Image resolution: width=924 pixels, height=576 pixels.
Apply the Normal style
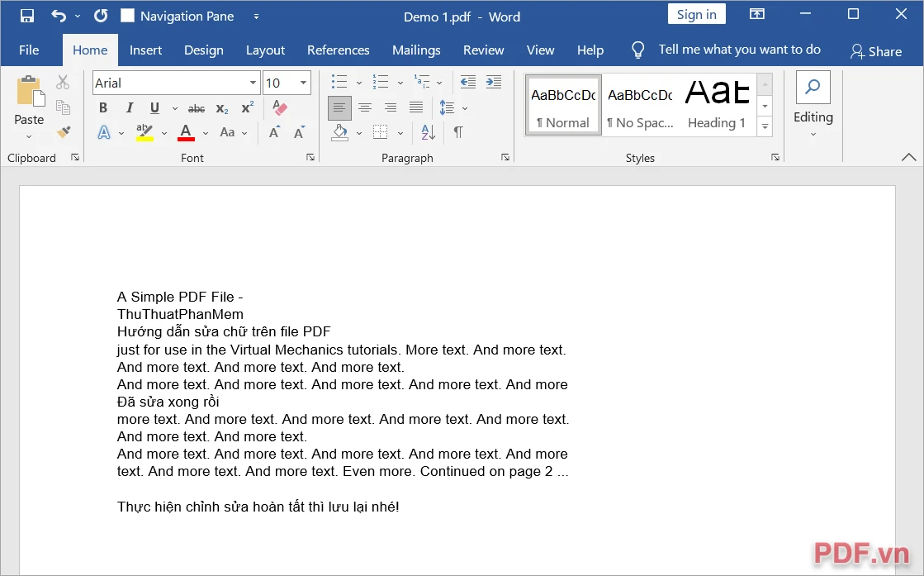coord(563,105)
